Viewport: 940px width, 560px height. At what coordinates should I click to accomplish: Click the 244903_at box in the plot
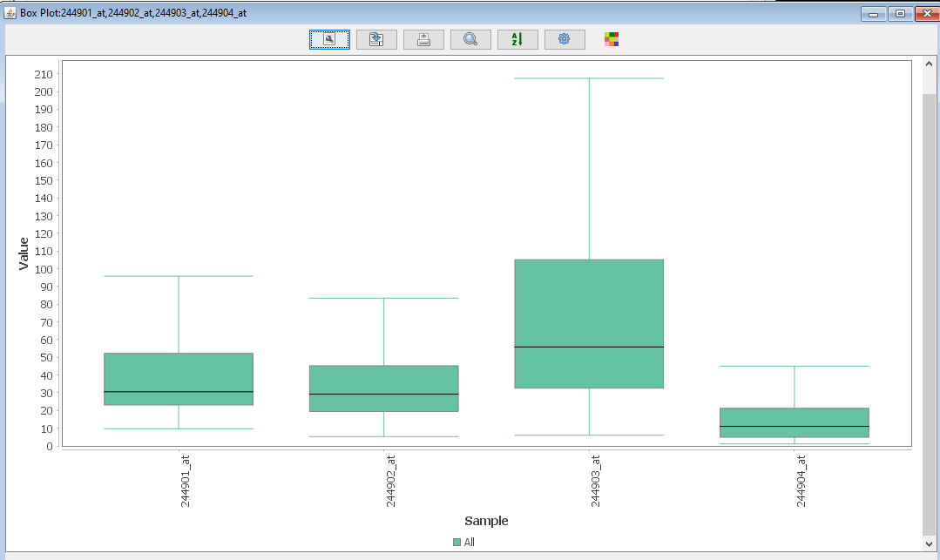click(589, 323)
